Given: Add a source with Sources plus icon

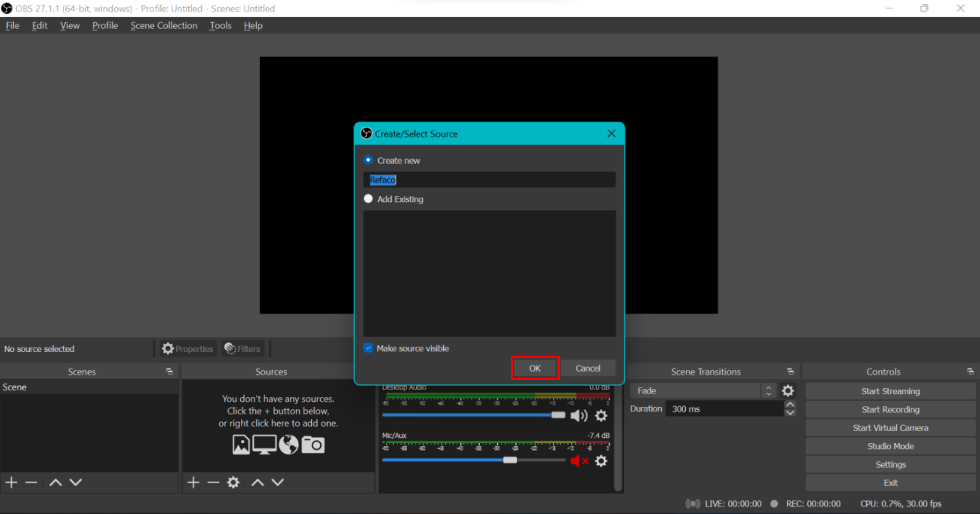Looking at the screenshot, I should 193,482.
